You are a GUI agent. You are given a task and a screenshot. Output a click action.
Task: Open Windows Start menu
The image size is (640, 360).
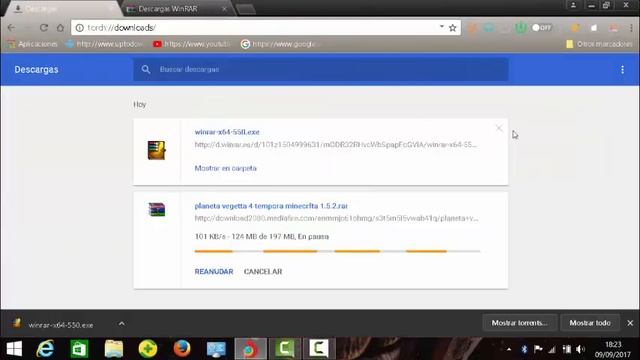click(14, 349)
